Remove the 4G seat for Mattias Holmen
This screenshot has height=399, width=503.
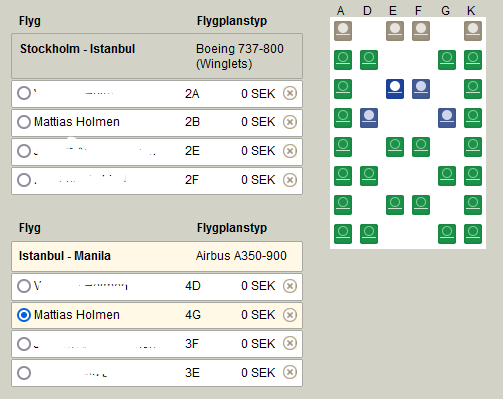click(290, 315)
